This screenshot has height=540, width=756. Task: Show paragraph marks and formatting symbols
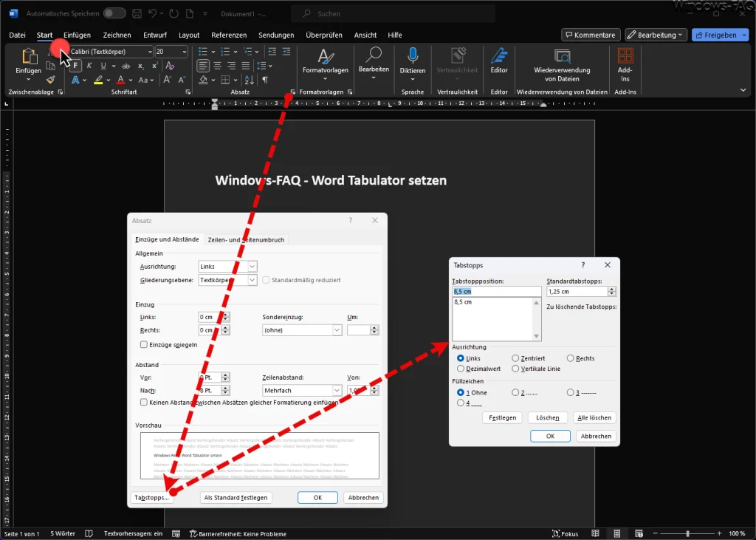point(265,80)
